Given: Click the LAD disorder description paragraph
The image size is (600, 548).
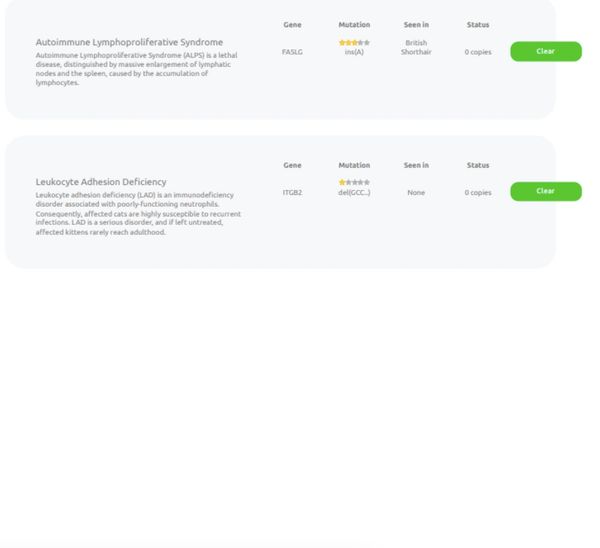Looking at the screenshot, I should click(138, 213).
